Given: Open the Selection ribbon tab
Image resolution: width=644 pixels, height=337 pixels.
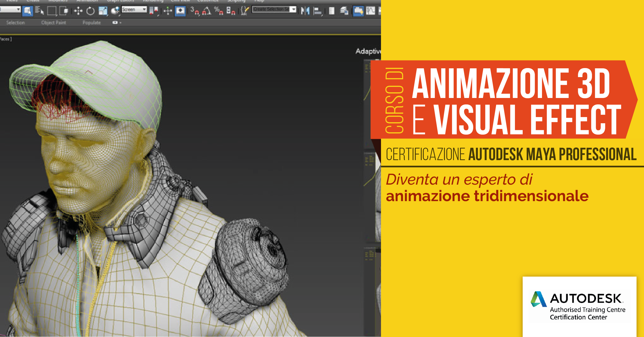Looking at the screenshot, I should point(15,23).
